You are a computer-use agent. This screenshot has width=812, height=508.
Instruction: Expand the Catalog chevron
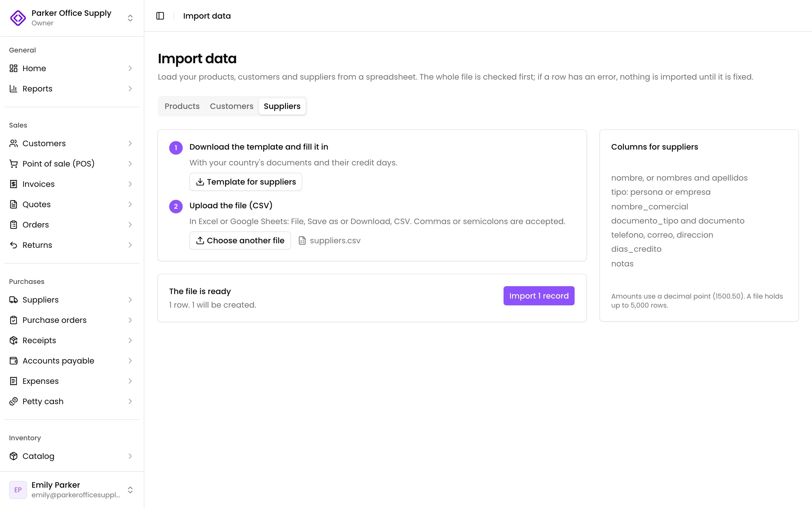(x=130, y=456)
